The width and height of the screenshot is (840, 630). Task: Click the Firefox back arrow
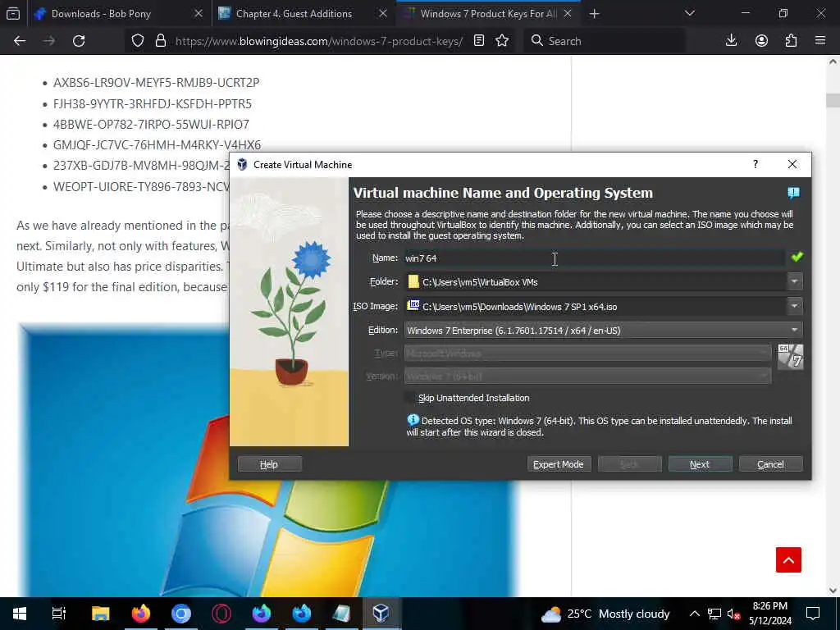tap(20, 41)
